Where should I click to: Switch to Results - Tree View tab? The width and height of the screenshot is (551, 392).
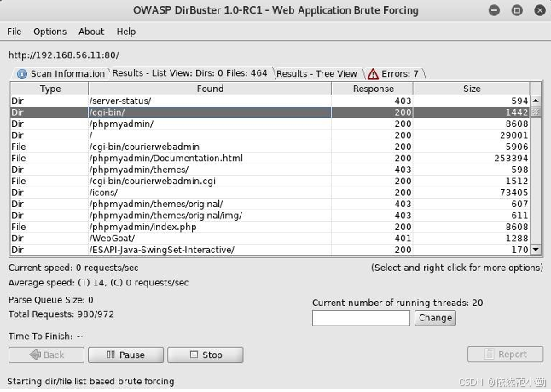click(x=316, y=73)
